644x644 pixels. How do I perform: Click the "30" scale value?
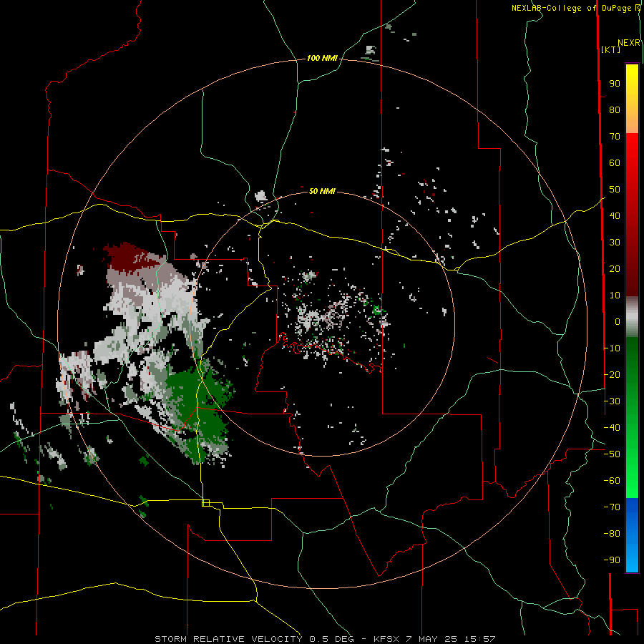coord(615,243)
